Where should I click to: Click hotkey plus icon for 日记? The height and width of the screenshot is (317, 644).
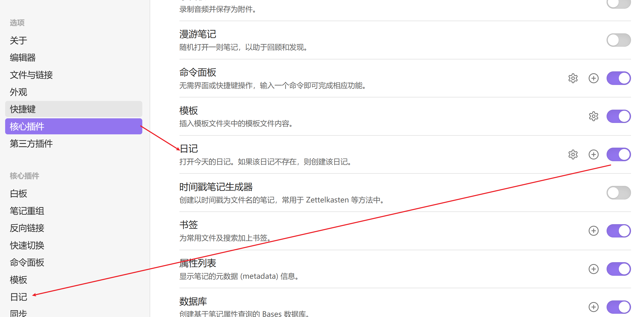point(593,154)
